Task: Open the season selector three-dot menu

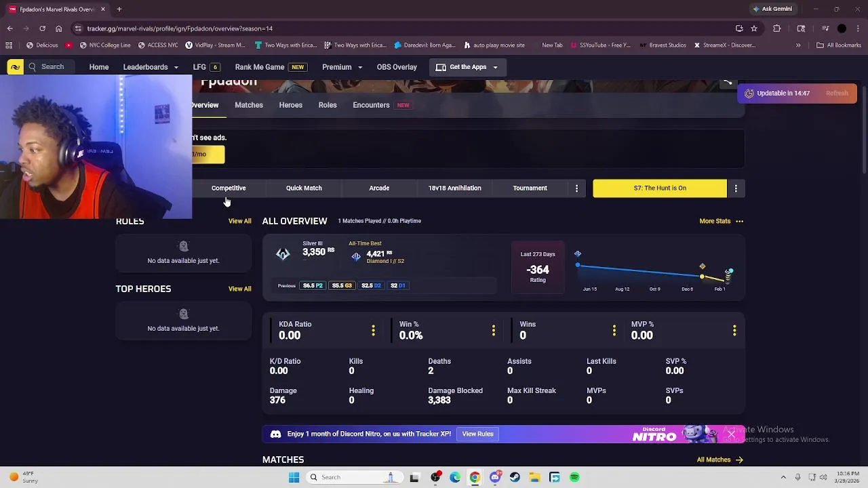Action: tap(736, 188)
